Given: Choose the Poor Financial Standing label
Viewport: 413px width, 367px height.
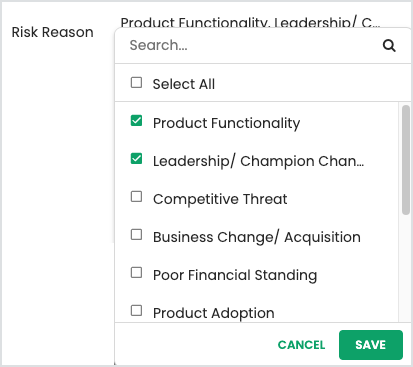Looking at the screenshot, I should [x=235, y=275].
